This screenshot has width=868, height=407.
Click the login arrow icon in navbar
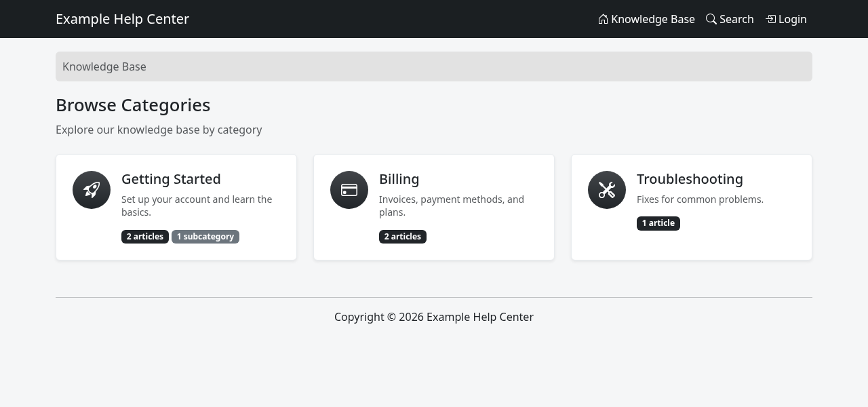click(x=770, y=19)
